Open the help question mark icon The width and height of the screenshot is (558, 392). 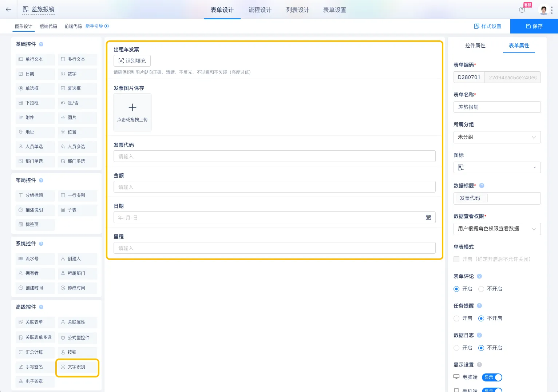(x=522, y=10)
